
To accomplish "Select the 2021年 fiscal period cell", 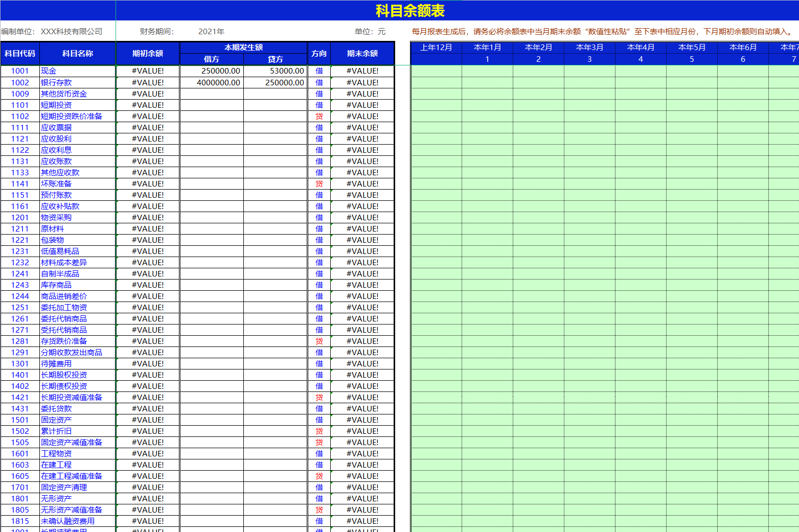I will tap(211, 31).
